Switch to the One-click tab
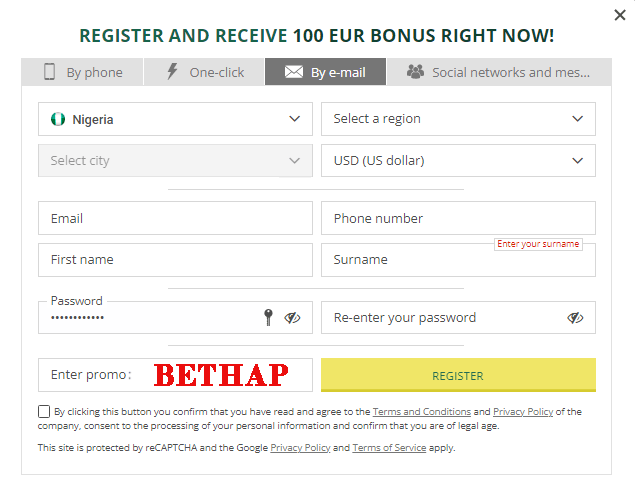The width and height of the screenshot is (635, 498). (x=204, y=72)
